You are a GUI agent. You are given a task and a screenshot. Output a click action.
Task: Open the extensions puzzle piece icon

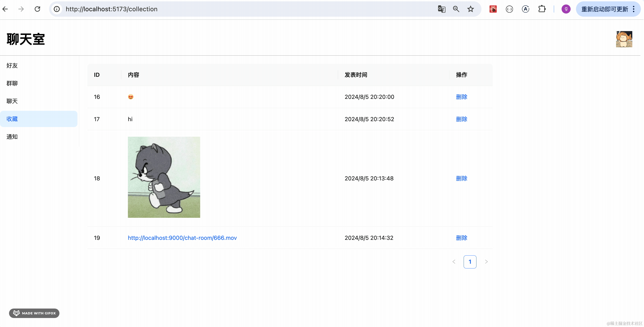coord(542,9)
